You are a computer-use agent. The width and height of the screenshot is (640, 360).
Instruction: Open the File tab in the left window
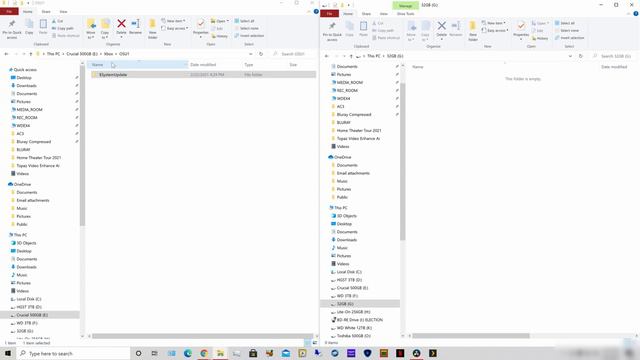(x=9, y=11)
